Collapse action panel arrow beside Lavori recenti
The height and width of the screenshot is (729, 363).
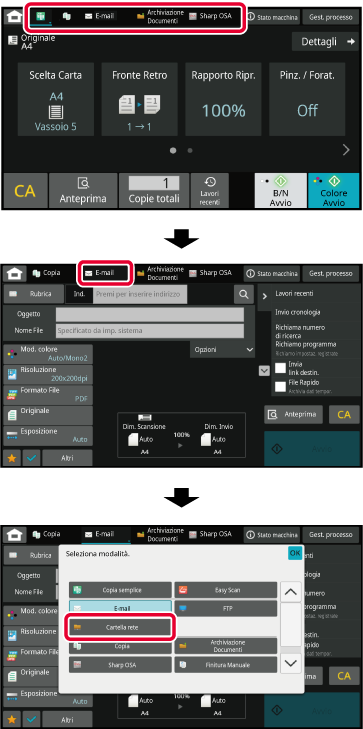pos(264,296)
